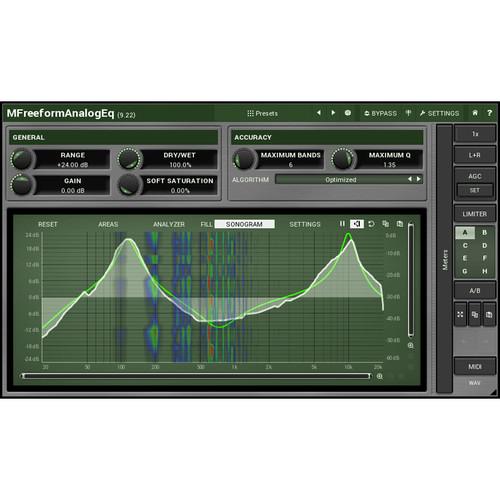
Task: Select preset slot D
Action: click(x=485, y=246)
